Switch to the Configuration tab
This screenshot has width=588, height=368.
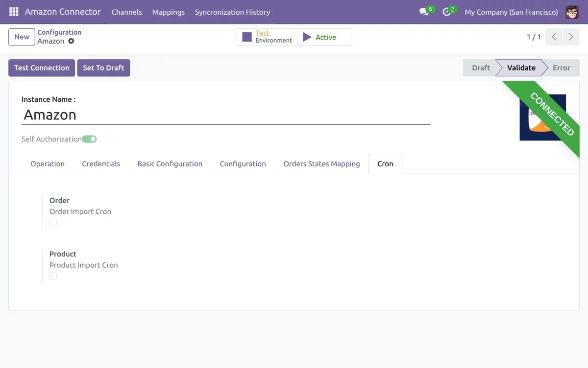tap(243, 164)
